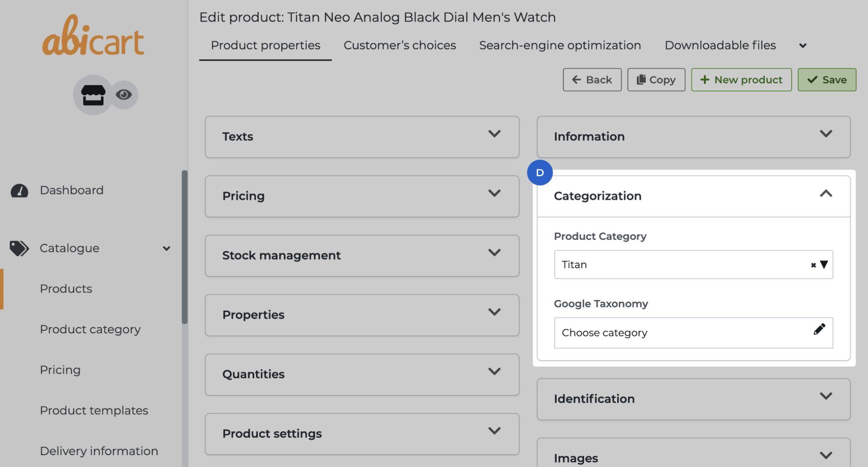The image size is (868, 467).
Task: Click the blue D step marker
Action: point(540,172)
